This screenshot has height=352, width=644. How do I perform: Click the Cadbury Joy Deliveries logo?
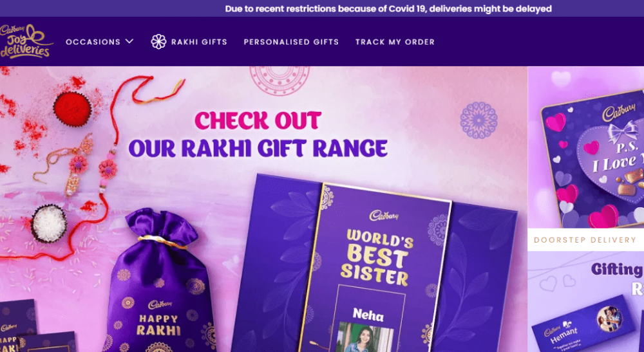[26, 41]
